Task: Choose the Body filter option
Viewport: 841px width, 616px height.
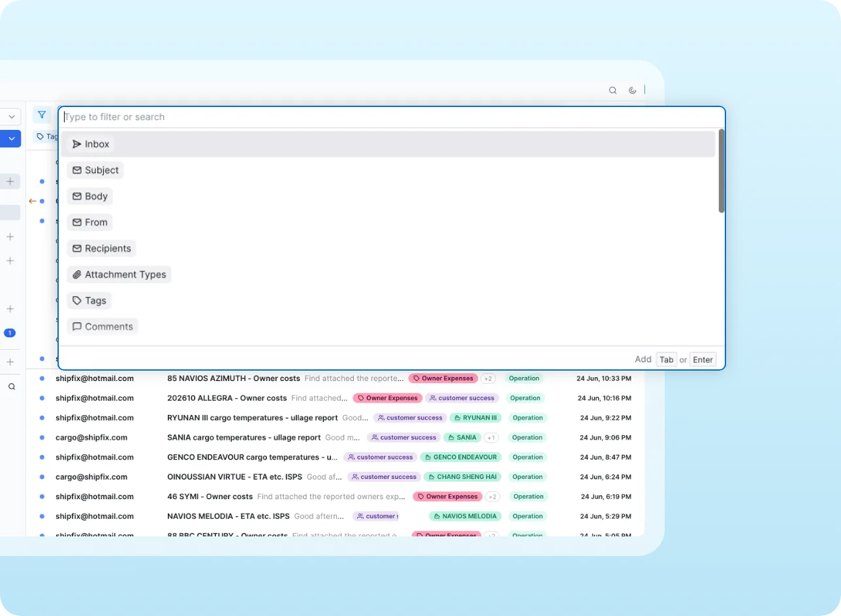Action: (90, 196)
